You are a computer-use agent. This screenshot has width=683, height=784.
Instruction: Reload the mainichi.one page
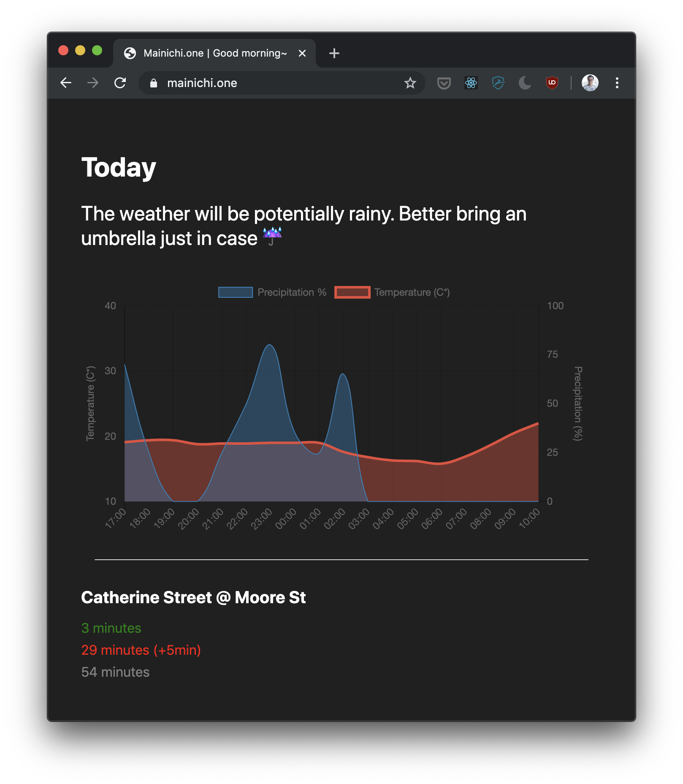click(x=120, y=83)
